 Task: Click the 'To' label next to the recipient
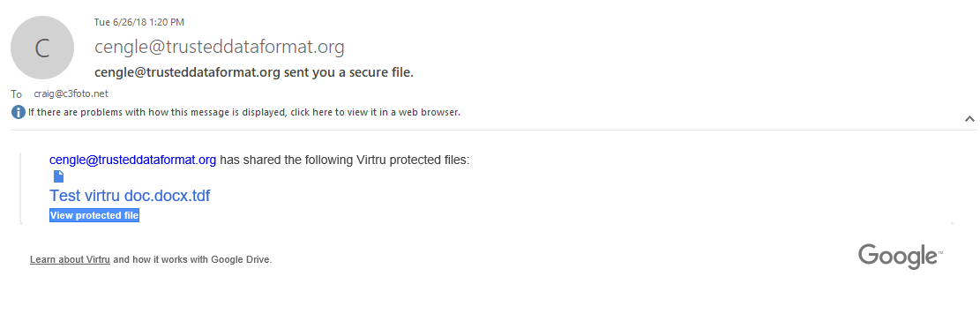(x=17, y=94)
